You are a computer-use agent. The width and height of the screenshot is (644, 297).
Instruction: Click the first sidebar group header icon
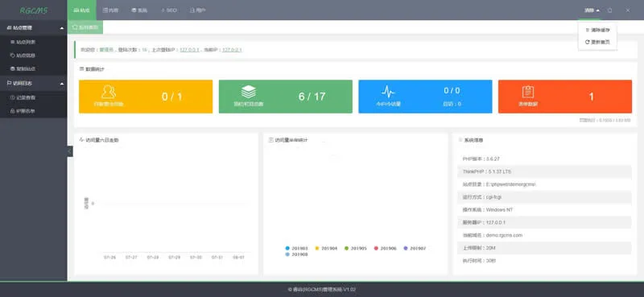(9, 28)
